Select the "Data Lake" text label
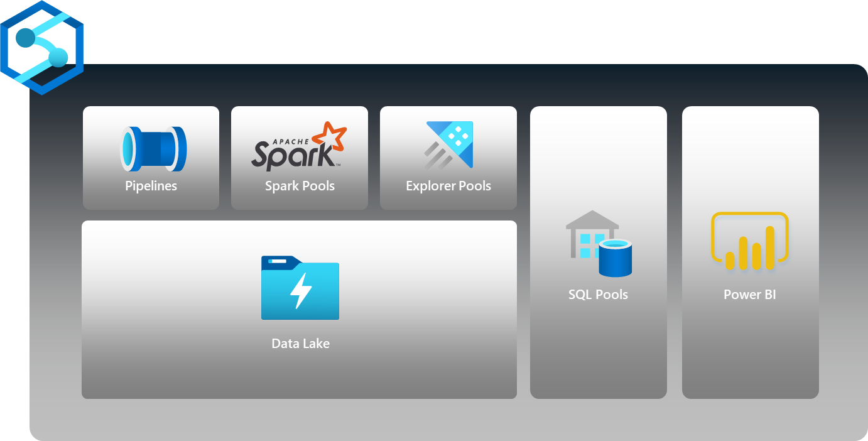This screenshot has width=868, height=441. pyautogui.click(x=300, y=344)
